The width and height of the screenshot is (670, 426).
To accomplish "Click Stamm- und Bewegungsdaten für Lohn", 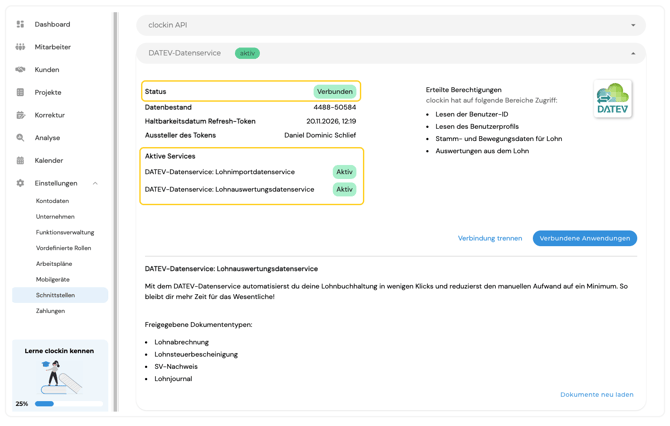I will coord(499,138).
